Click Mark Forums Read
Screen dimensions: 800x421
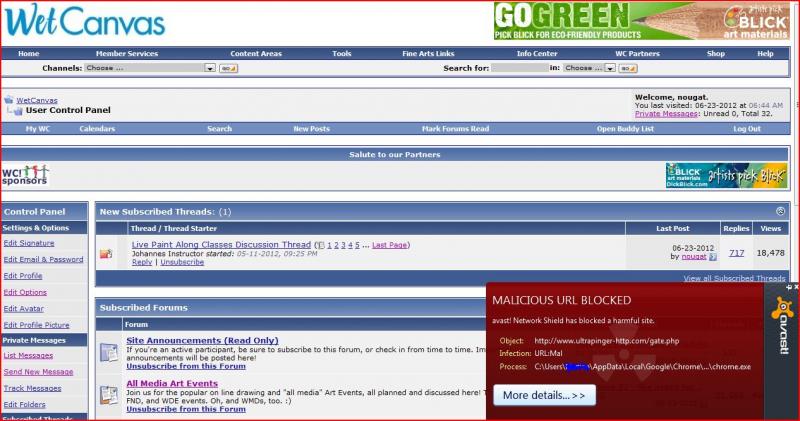(455, 129)
